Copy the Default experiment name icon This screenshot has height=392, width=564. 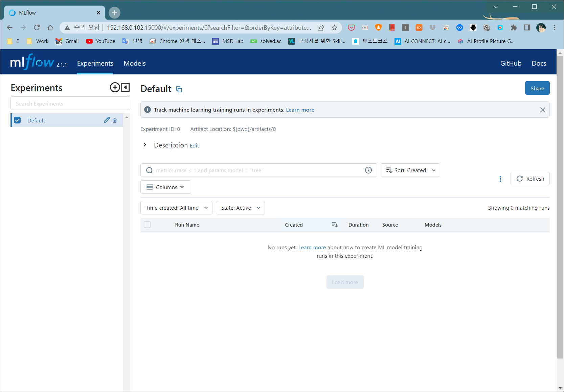tap(179, 89)
